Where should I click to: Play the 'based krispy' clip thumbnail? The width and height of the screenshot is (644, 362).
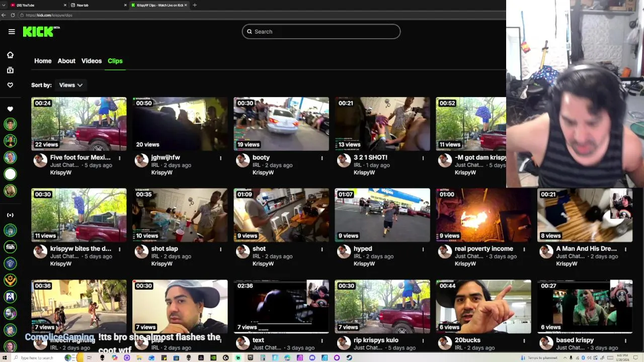coord(585,307)
